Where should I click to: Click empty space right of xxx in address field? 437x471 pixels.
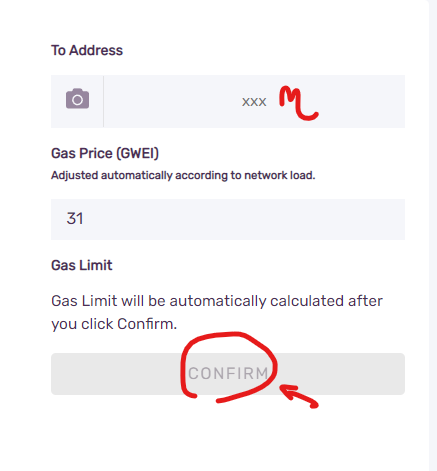362,101
